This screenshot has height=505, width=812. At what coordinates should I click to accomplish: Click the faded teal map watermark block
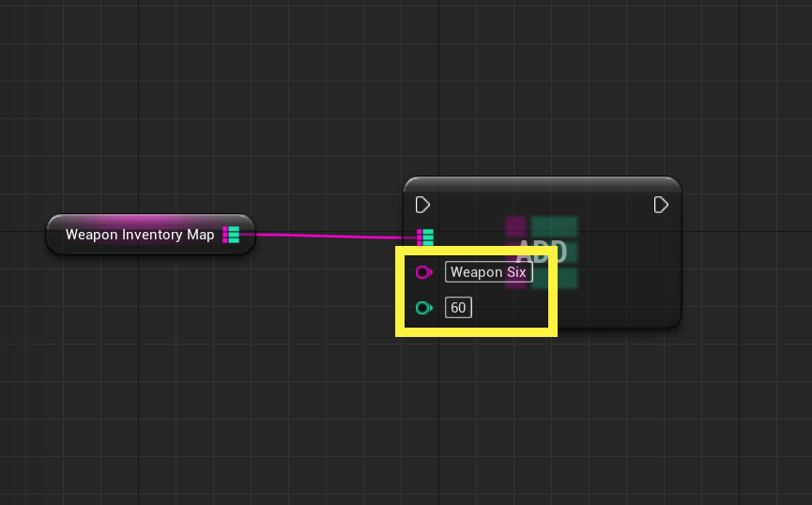tap(554, 226)
